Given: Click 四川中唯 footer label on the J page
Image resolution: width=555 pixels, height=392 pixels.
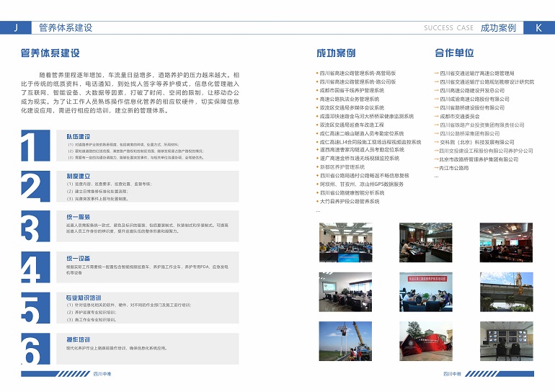Looking at the screenshot, I should tap(102, 373).
